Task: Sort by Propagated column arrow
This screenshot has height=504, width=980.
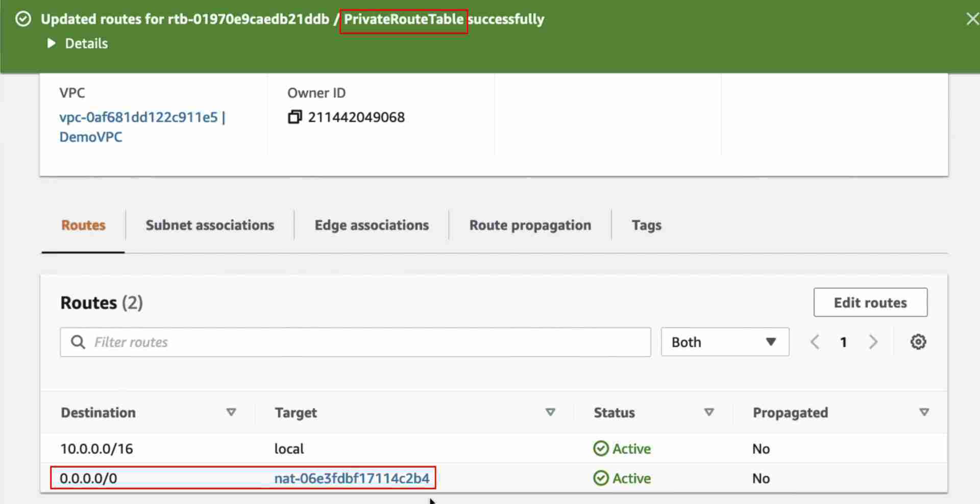Action: pyautogui.click(x=924, y=412)
